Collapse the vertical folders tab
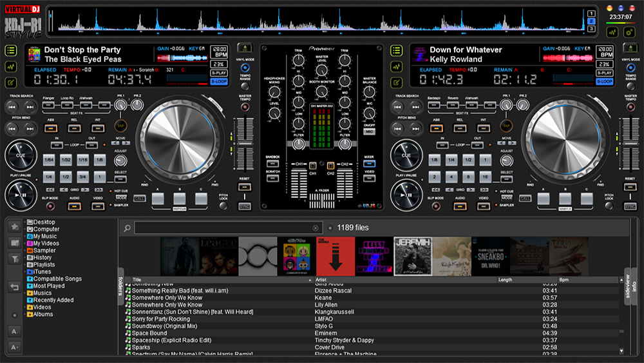This screenshot has width=644, height=363. tap(121, 286)
